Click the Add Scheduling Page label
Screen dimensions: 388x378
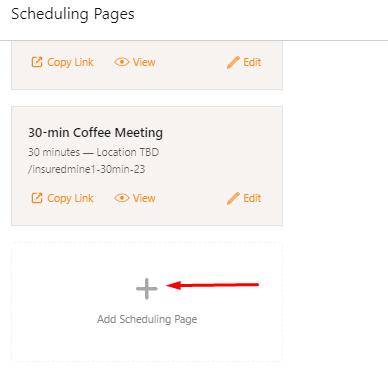pyautogui.click(x=147, y=319)
